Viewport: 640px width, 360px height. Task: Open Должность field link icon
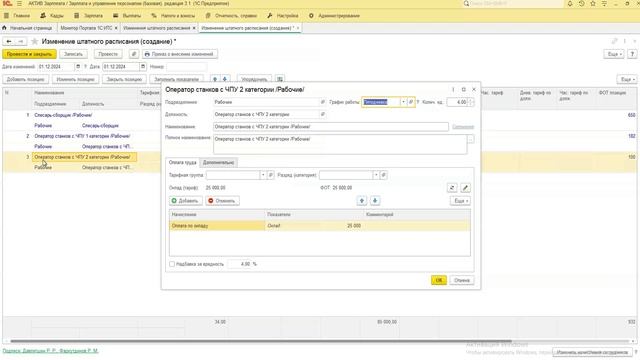(323, 114)
